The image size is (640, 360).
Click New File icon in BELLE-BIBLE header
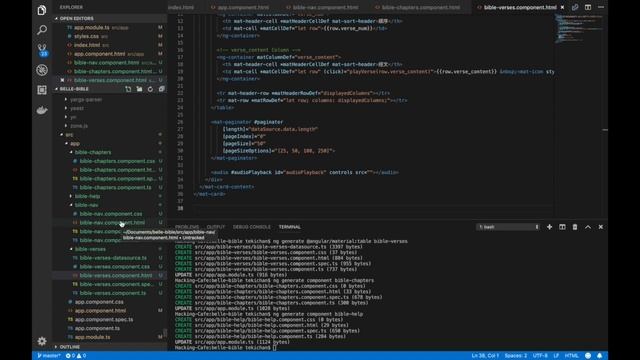128,89
